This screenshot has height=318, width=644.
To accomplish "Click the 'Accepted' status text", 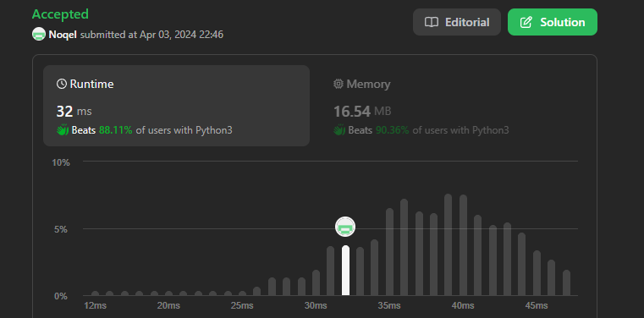I will click(x=60, y=14).
